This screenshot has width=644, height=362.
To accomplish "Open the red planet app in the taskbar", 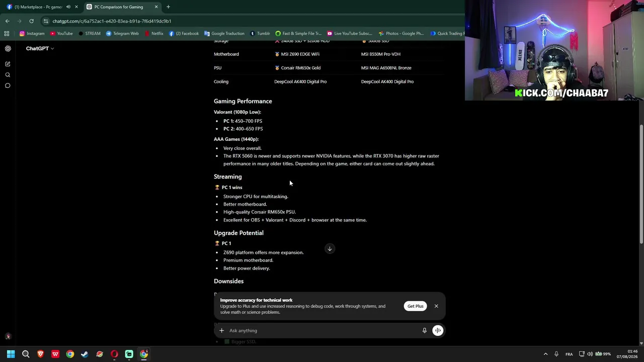I will tap(100, 354).
